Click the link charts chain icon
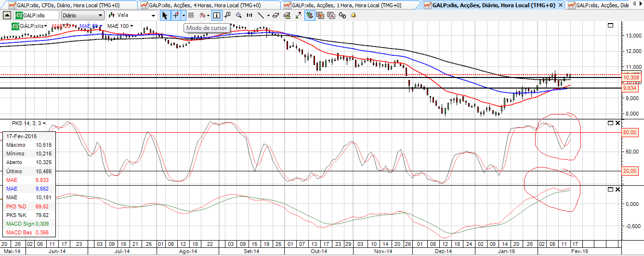The width and height of the screenshot is (644, 256). pos(342,15)
